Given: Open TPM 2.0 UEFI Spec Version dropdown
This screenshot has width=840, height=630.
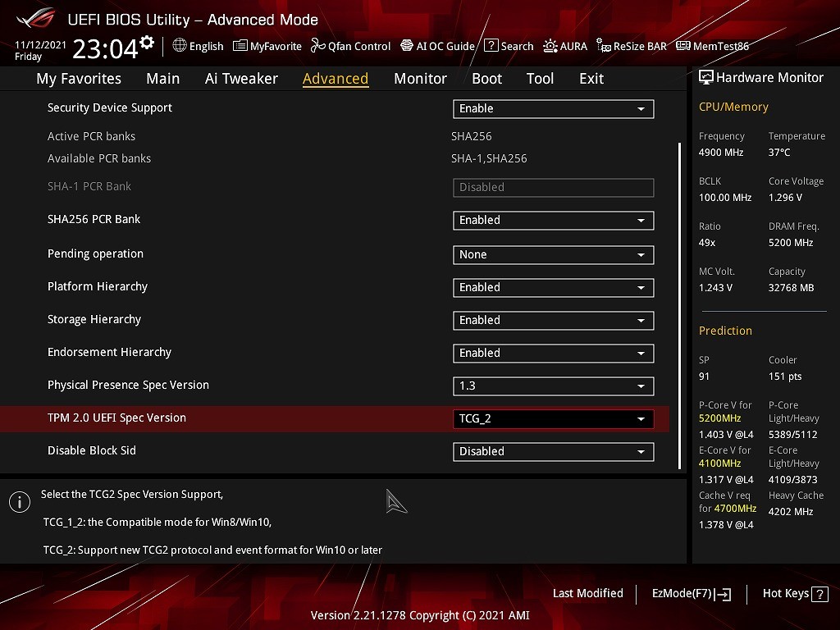Looking at the screenshot, I should click(x=554, y=419).
